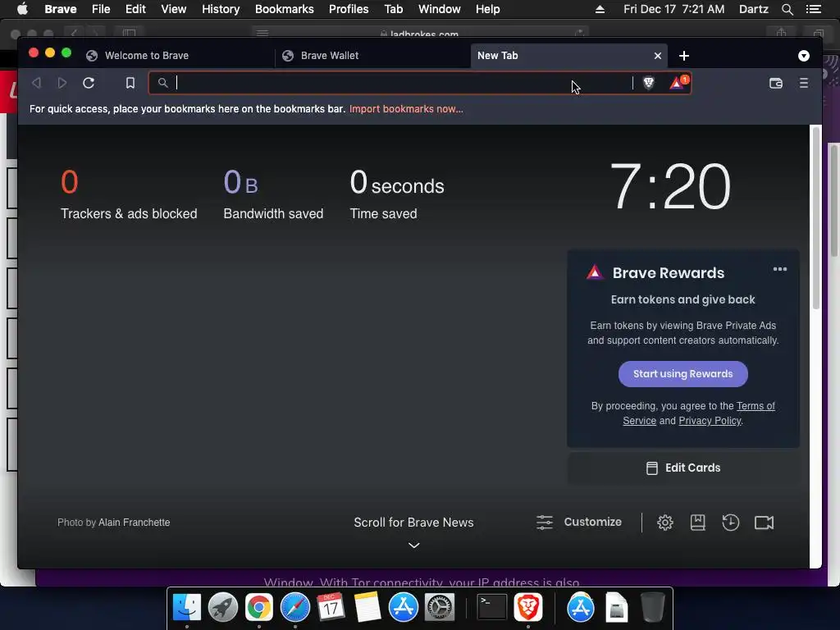Open Launchpad from the Dock
Image resolution: width=840 pixels, height=630 pixels.
[223, 608]
